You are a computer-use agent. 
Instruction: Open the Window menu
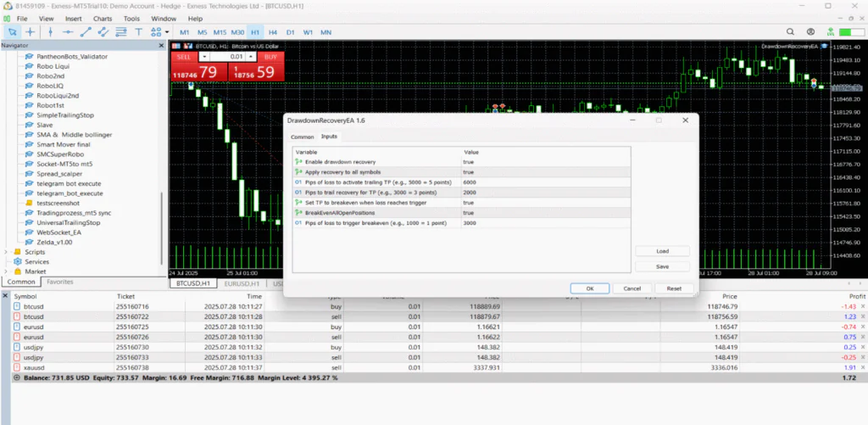coord(164,19)
